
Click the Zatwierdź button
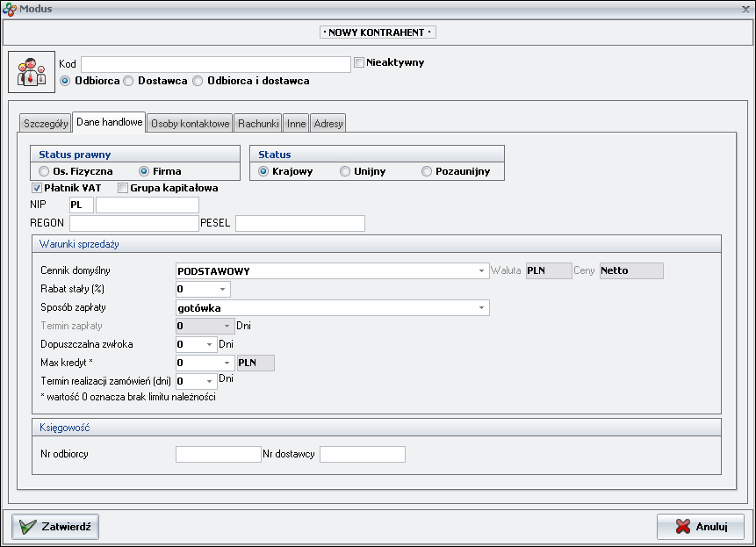point(55,527)
